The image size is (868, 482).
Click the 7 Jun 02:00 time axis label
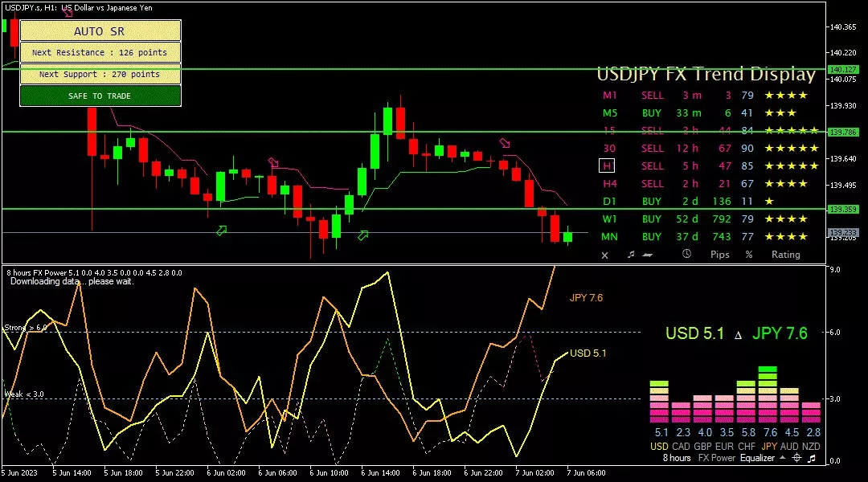[x=534, y=473]
